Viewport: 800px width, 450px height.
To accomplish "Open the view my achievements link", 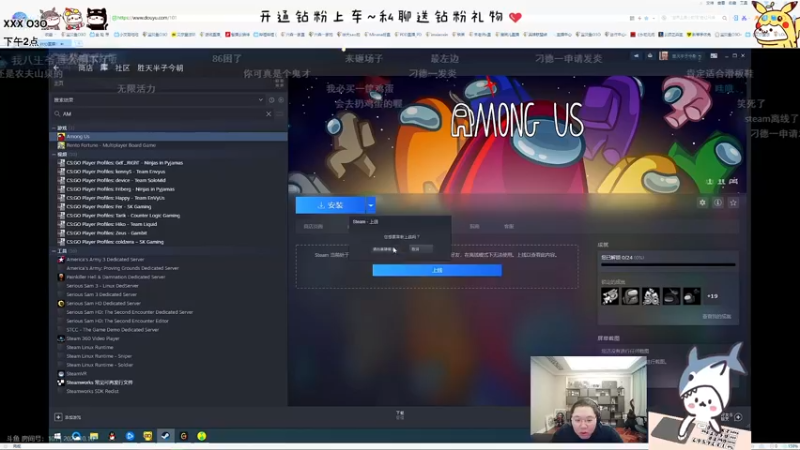I will (716, 316).
